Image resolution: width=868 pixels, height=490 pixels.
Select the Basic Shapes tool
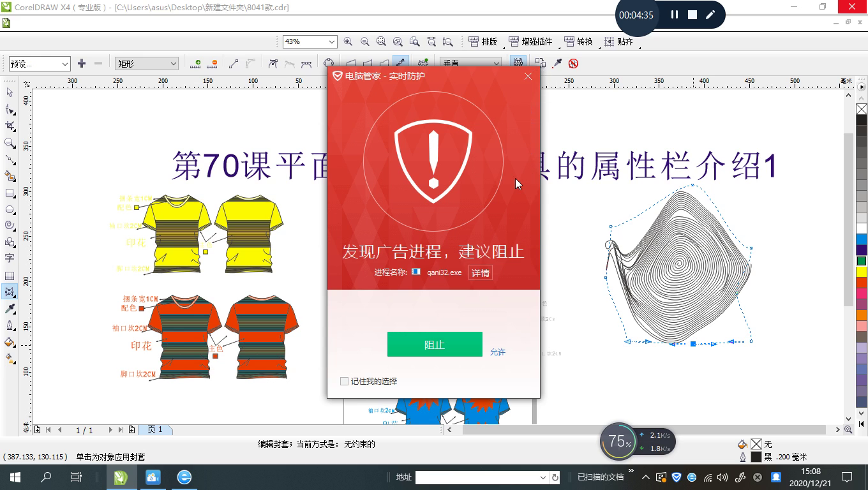point(10,242)
